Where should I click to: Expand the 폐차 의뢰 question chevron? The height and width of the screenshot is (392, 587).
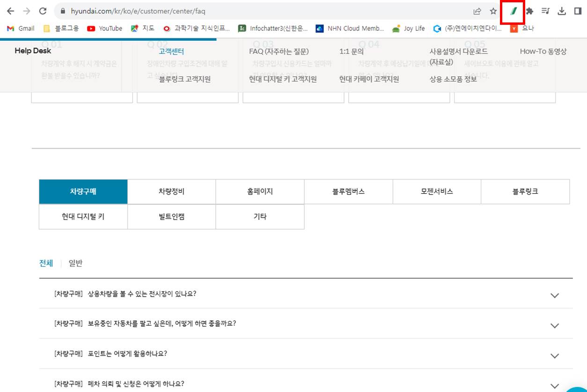(x=555, y=386)
